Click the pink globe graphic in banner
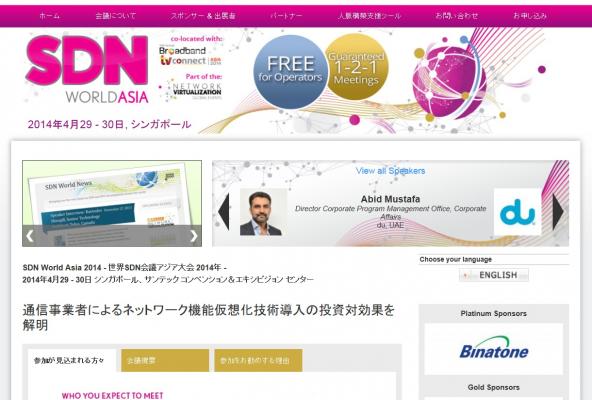This screenshot has height=400, width=592. (x=449, y=82)
